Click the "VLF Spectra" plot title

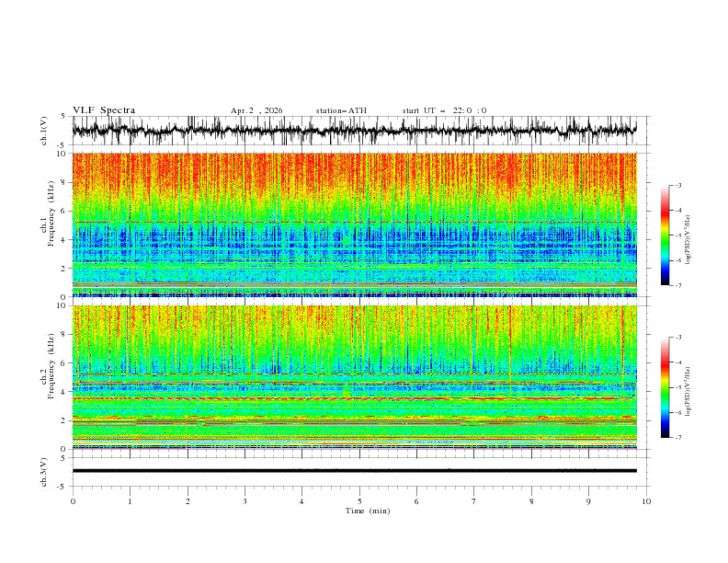(x=104, y=110)
